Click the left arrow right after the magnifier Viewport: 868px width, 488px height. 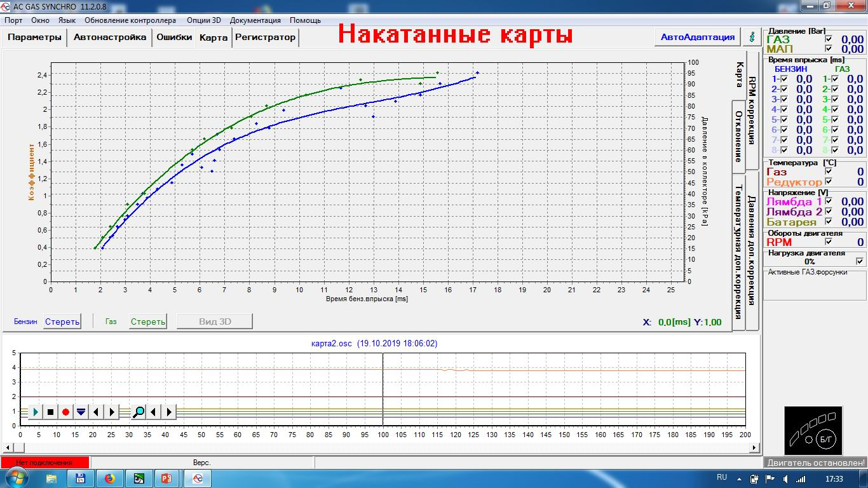pyautogui.click(x=154, y=412)
